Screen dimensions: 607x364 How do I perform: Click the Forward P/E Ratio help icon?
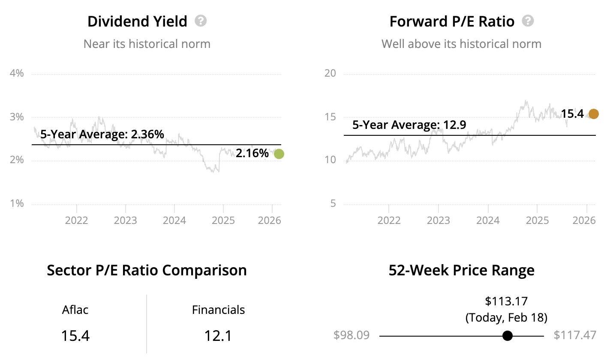point(528,21)
